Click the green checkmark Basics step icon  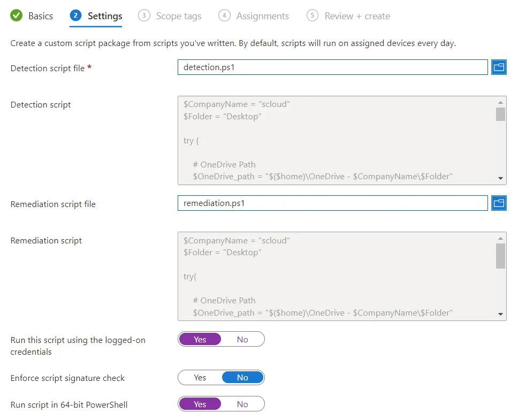click(16, 16)
